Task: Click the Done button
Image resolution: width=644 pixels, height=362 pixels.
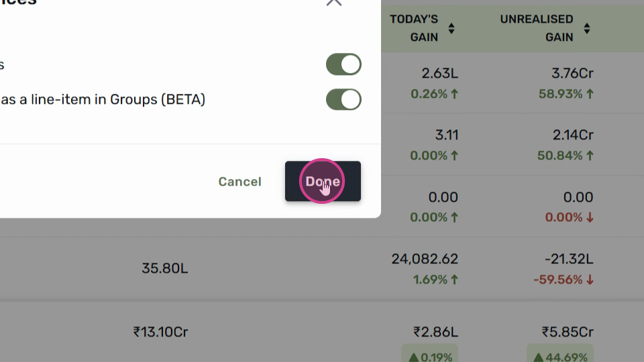Action: 323,181
